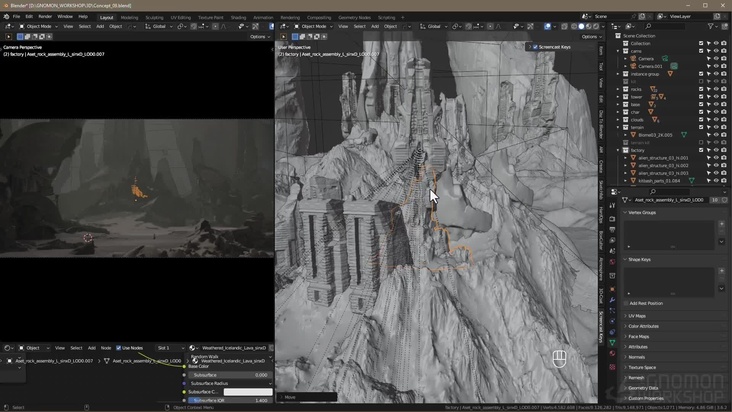Enable the terrain kit collection checkbox
The image size is (732, 412).
701,142
